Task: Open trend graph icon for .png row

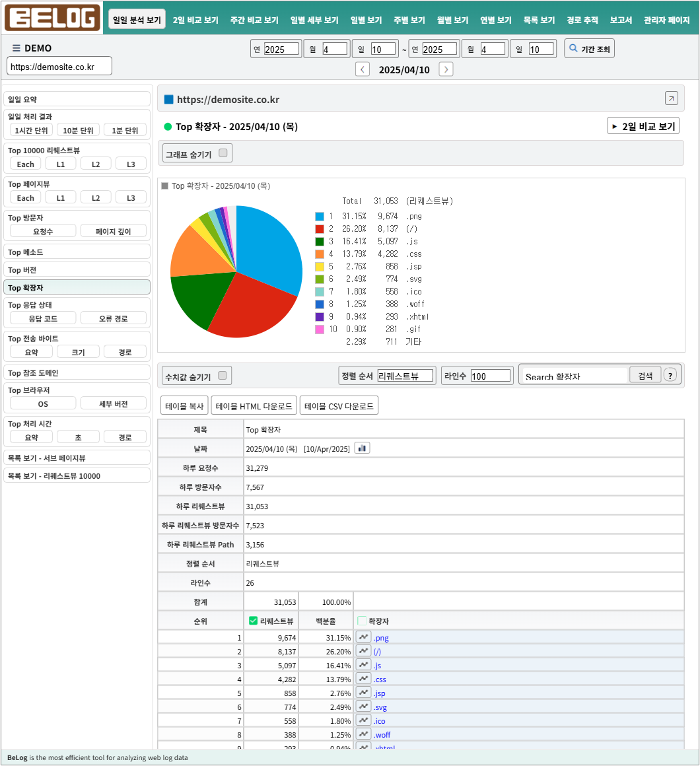Action: pos(363,637)
